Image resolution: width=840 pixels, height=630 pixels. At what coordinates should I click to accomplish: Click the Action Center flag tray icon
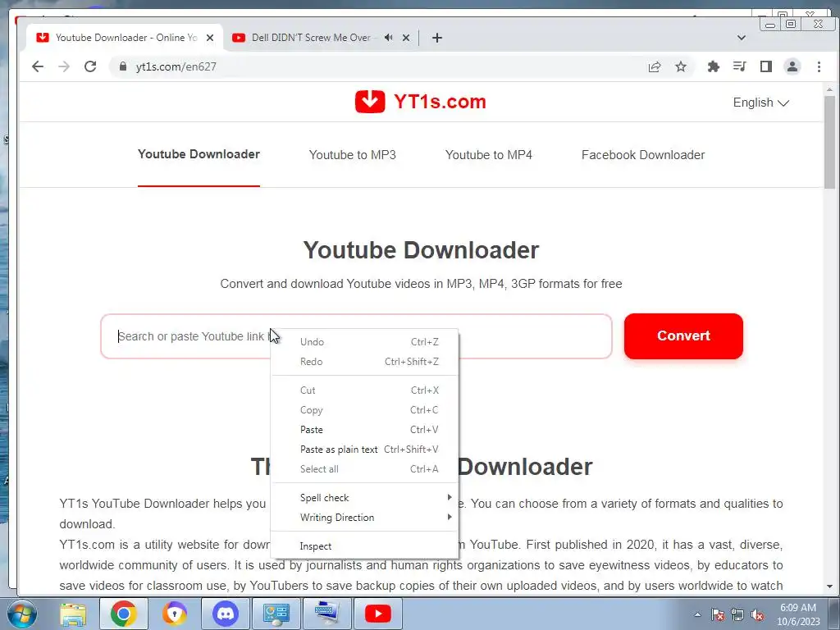coord(718,615)
